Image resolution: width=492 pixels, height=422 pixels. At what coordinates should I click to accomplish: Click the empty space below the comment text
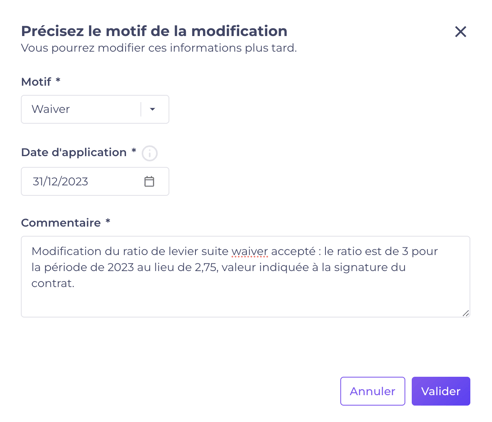(x=246, y=303)
